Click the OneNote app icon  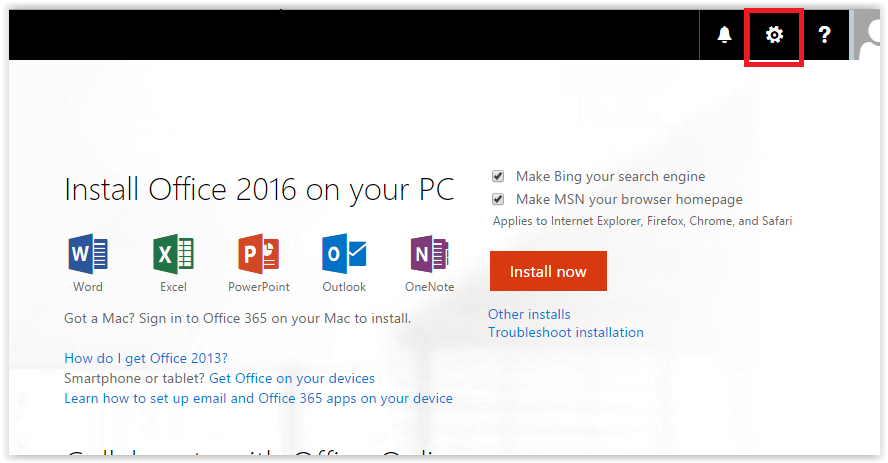429,254
